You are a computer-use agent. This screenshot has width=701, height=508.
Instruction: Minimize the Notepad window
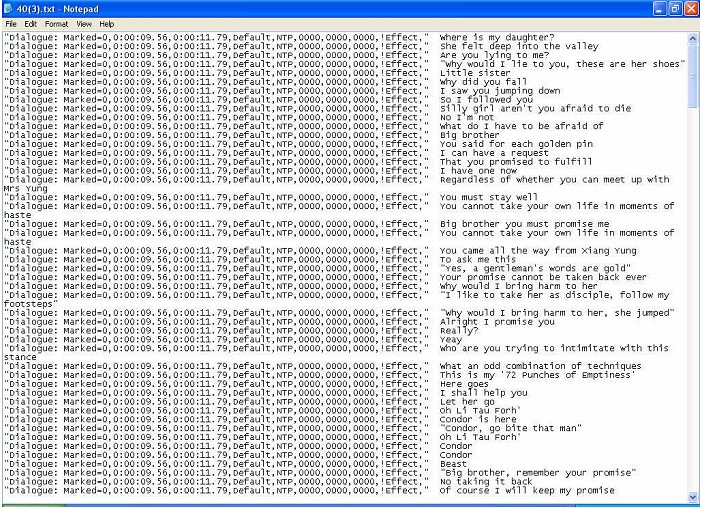(659, 8)
